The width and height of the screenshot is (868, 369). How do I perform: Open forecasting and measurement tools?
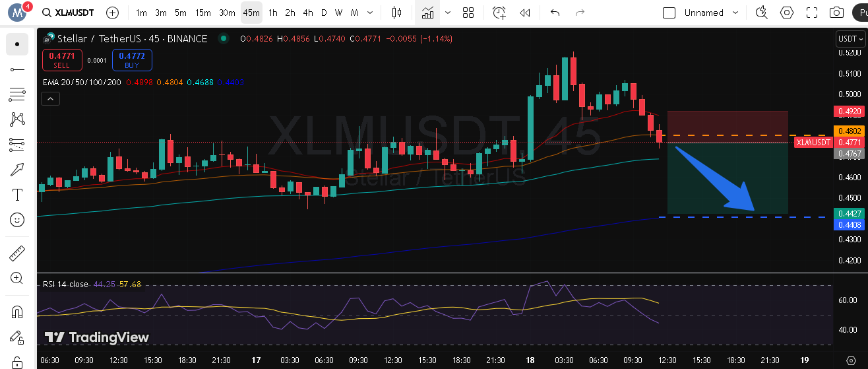(17, 145)
